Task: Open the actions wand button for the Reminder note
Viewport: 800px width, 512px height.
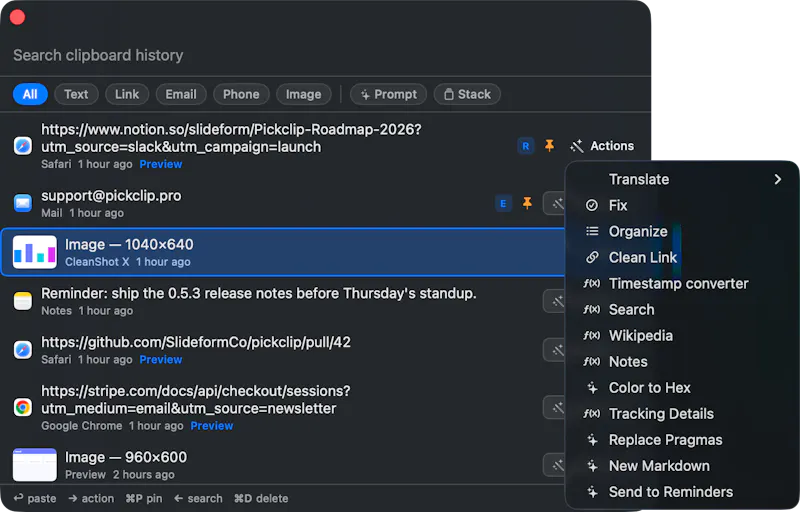Action: pos(555,301)
